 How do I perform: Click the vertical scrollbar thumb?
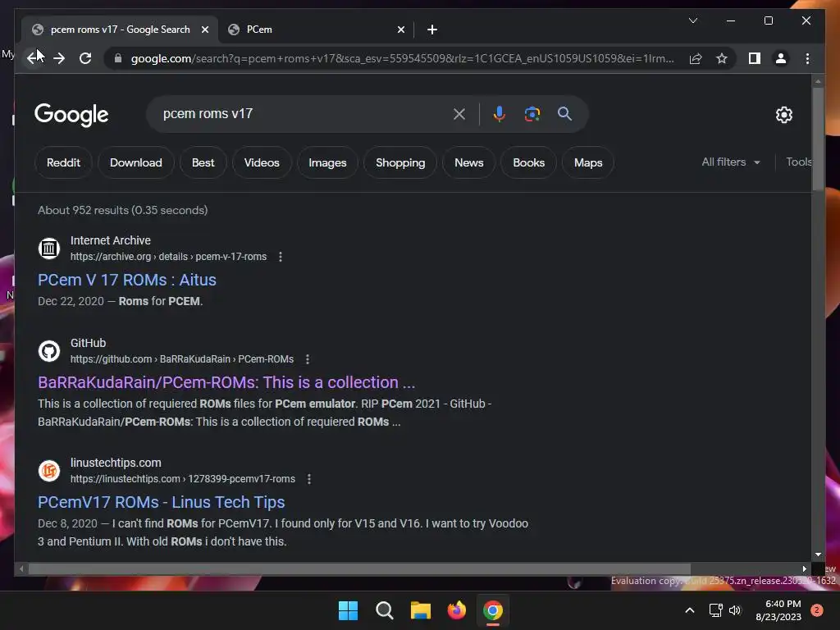818,138
